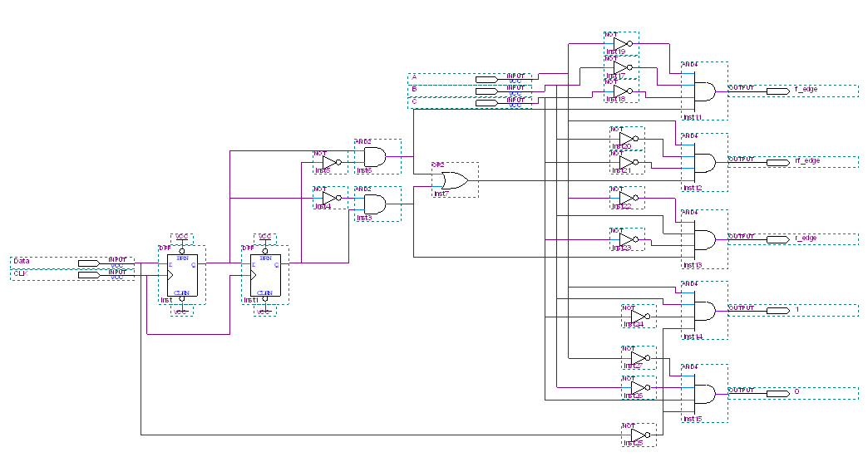Click the input pin named A
This screenshot has height=462, width=868.
pyautogui.click(x=486, y=79)
